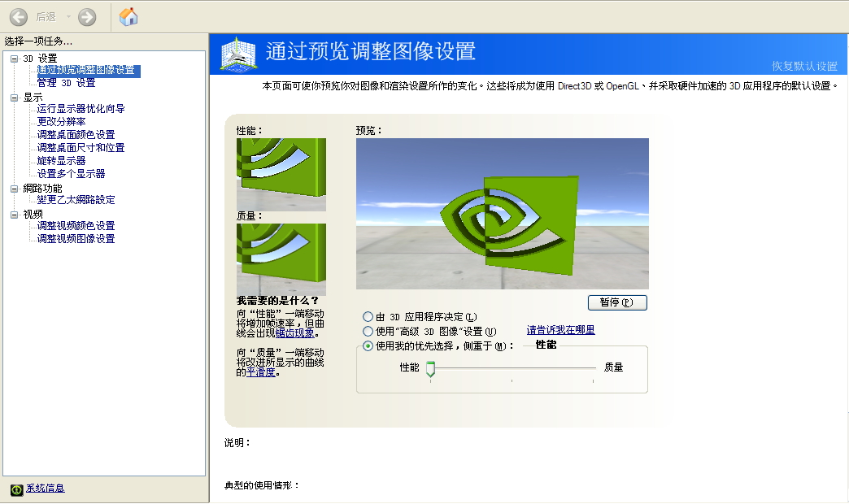Click the slider middle tick position
This screenshot has width=849, height=504.
click(x=512, y=368)
